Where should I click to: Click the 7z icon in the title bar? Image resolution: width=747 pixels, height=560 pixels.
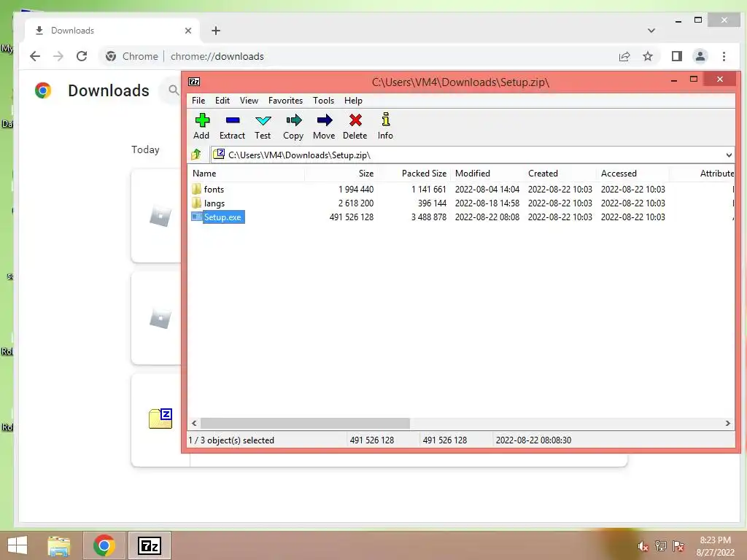pyautogui.click(x=194, y=82)
